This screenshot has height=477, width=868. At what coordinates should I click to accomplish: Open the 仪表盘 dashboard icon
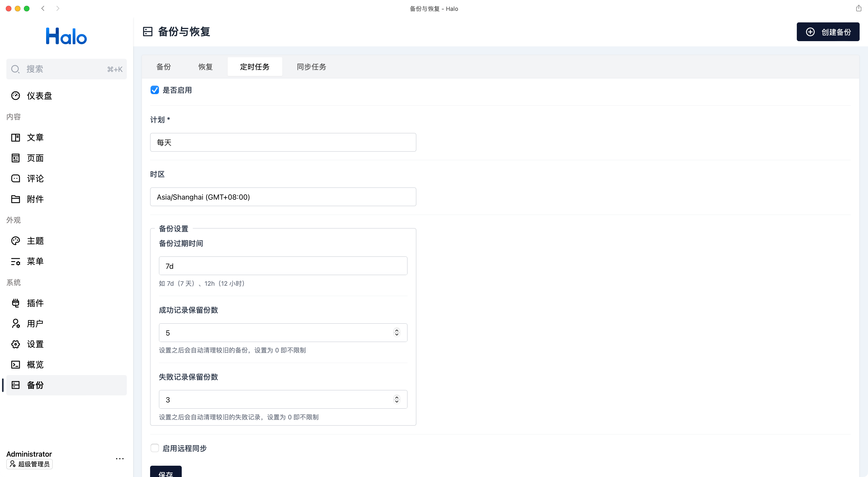pyautogui.click(x=16, y=96)
